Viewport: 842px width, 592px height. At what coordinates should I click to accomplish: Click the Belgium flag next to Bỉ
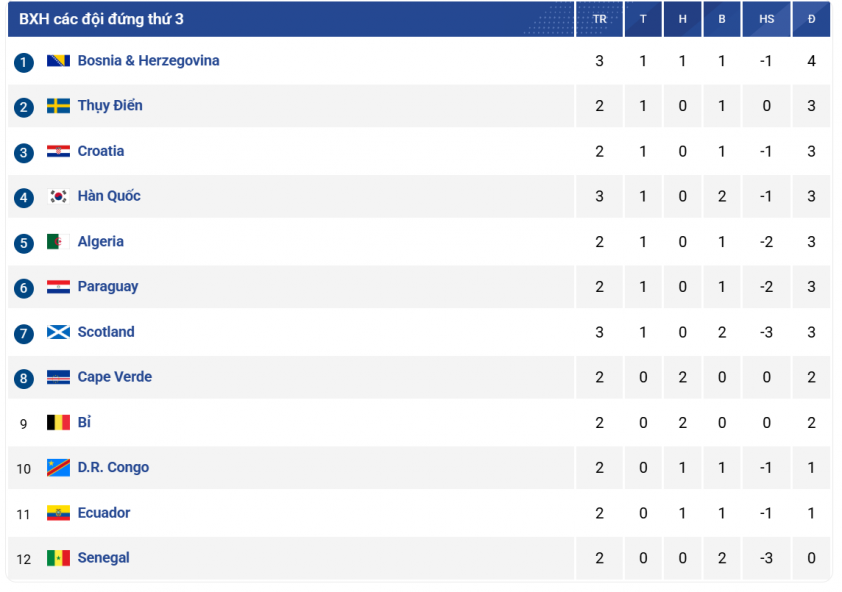(x=58, y=422)
